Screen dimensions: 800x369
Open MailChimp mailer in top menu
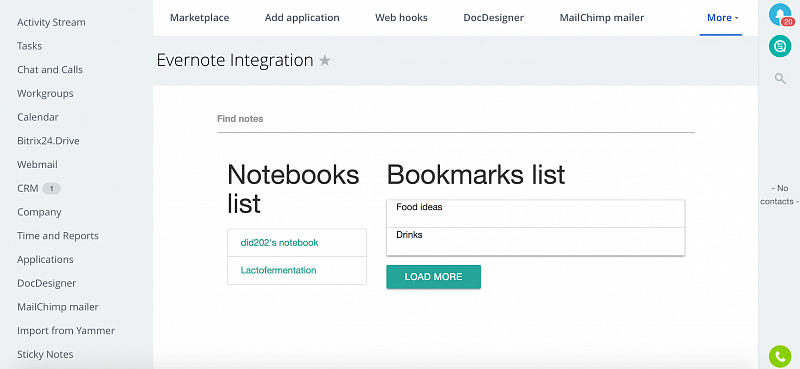click(602, 18)
